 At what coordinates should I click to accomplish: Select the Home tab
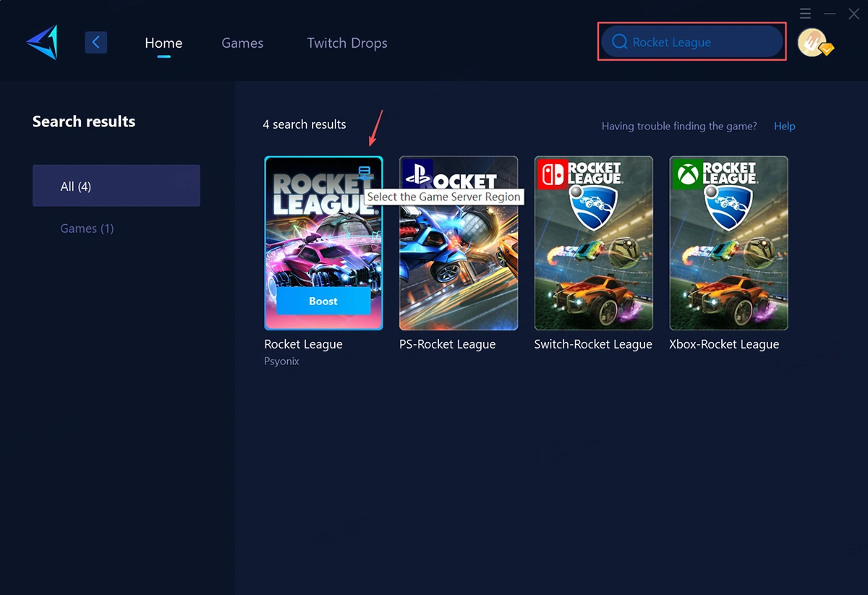point(163,43)
